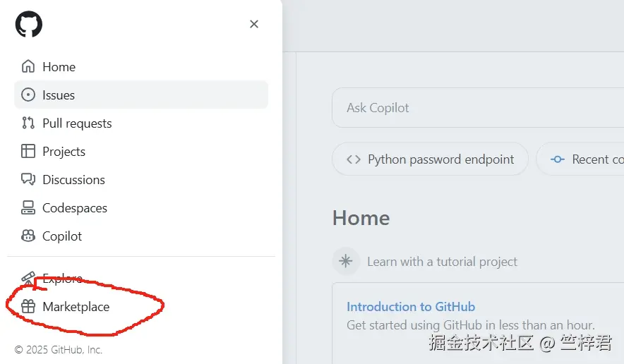Click the Pull requests branch icon
624x364 pixels.
click(x=28, y=123)
